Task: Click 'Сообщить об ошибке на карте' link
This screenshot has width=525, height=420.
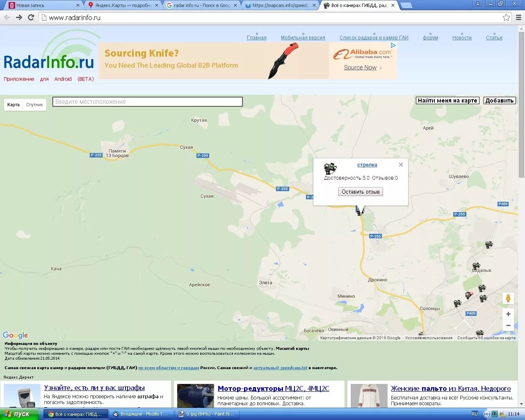Action: [x=486, y=338]
